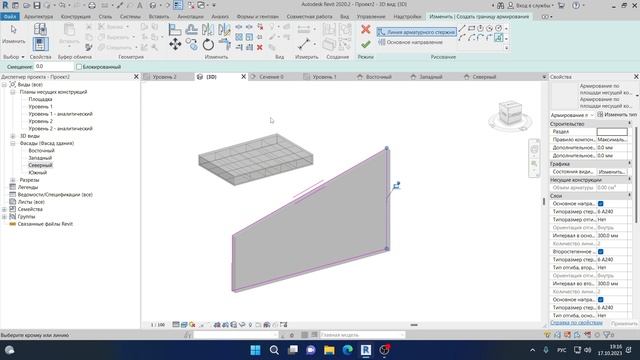640x360 pixels.
Task: Switch to the Архитектура ribbon tab
Action: point(38,17)
